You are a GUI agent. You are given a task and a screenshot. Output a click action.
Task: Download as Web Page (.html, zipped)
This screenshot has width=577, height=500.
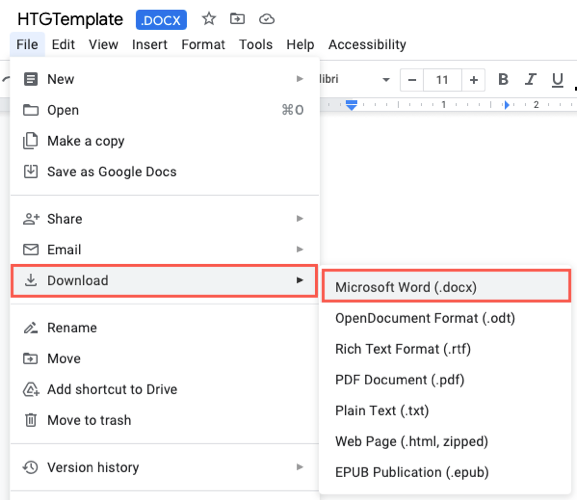click(445, 442)
